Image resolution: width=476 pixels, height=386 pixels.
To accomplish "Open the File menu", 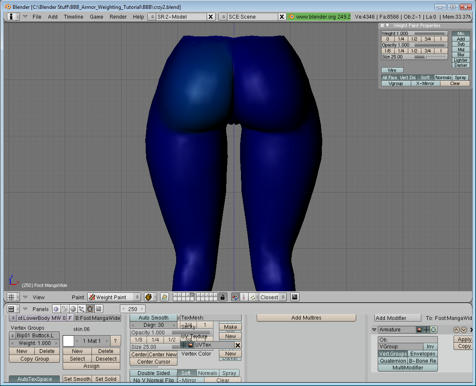I will tap(37, 17).
